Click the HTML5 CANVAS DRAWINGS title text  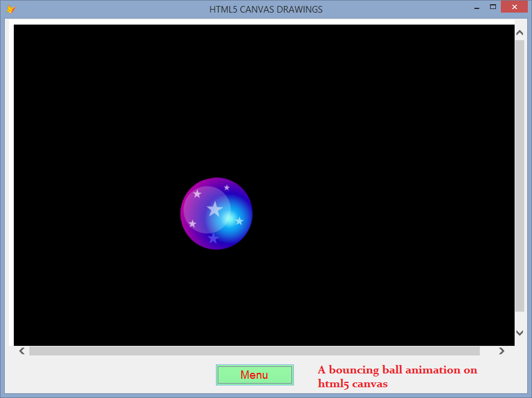tap(266, 9)
